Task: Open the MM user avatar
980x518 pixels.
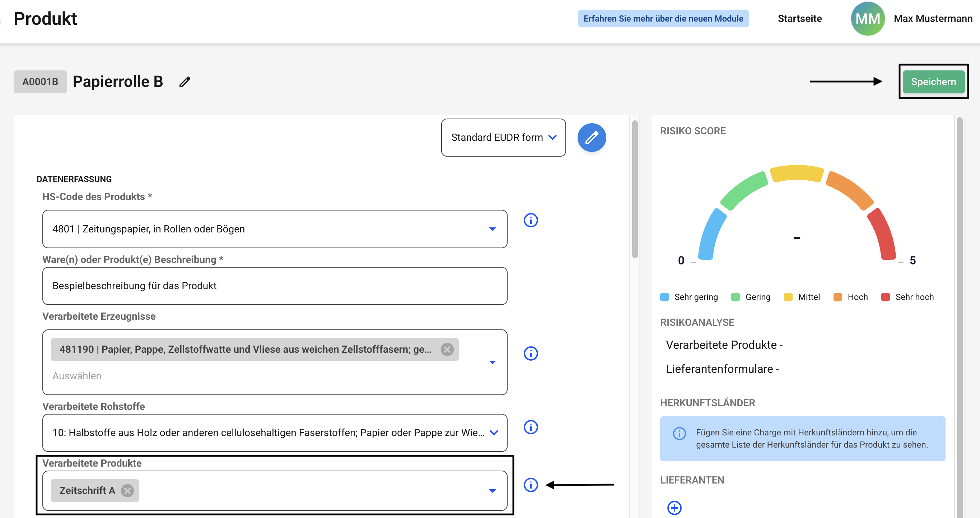Action: [867, 18]
